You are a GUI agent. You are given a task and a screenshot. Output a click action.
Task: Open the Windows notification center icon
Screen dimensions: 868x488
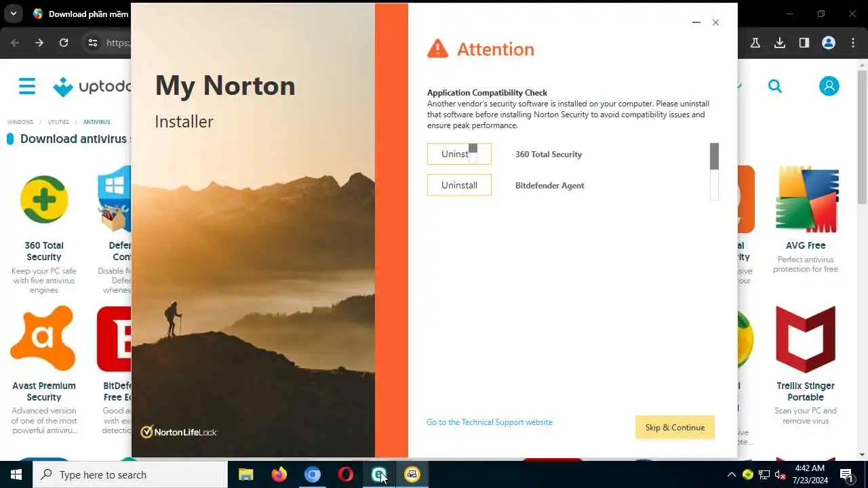point(847,474)
